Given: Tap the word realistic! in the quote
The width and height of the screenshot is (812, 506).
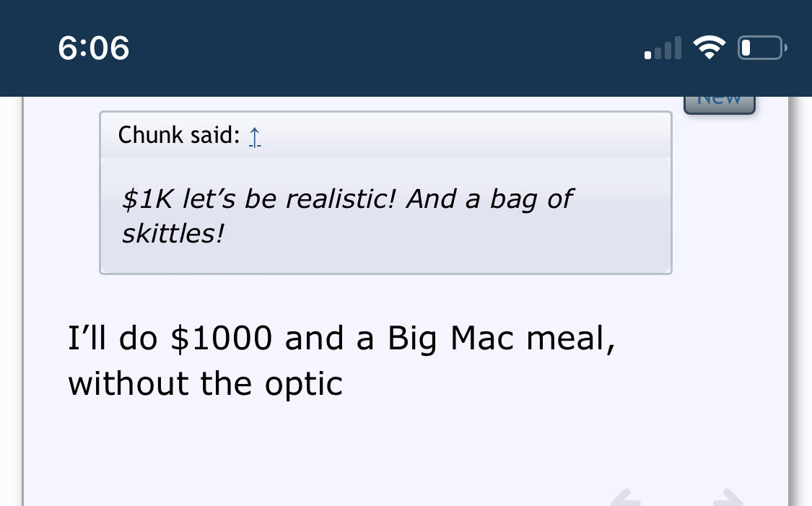Looking at the screenshot, I should pos(341,199).
